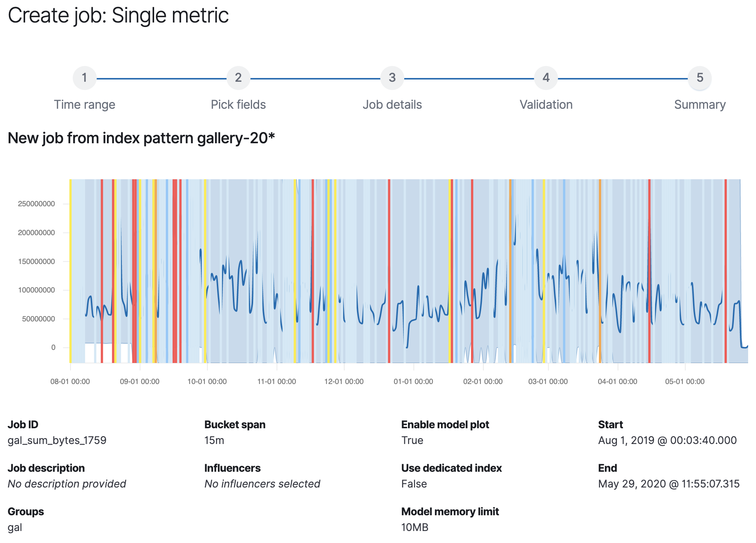The height and width of the screenshot is (543, 756).
Task: Switch to the Validation step label
Action: pyautogui.click(x=546, y=105)
